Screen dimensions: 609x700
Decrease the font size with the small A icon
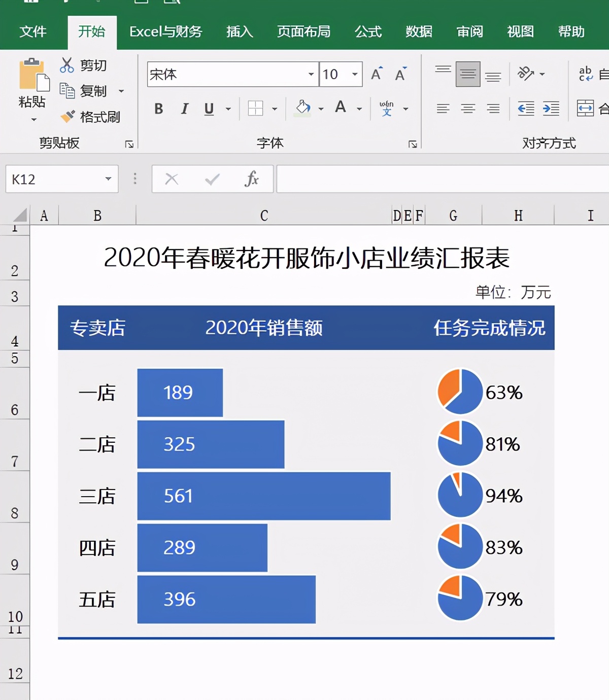pos(400,75)
